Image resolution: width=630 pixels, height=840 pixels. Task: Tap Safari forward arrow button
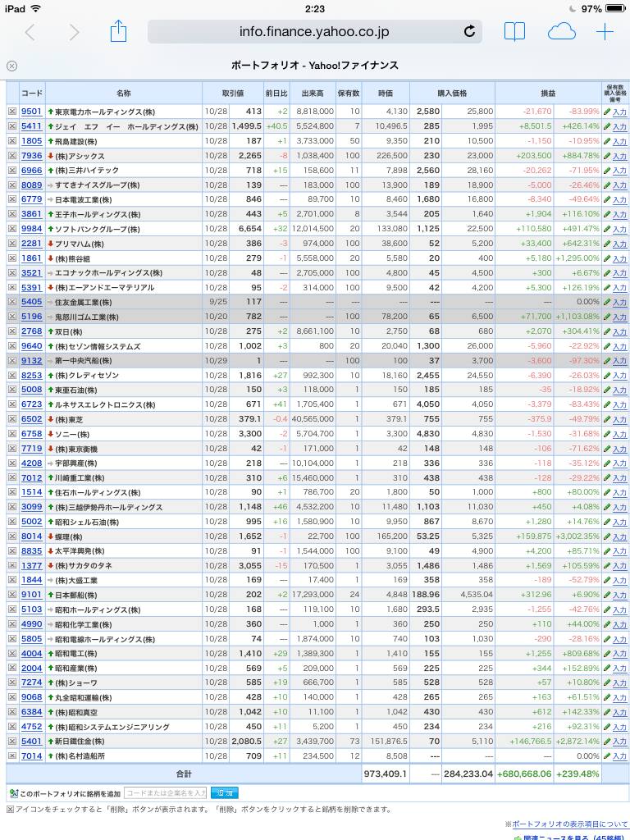(x=74, y=32)
